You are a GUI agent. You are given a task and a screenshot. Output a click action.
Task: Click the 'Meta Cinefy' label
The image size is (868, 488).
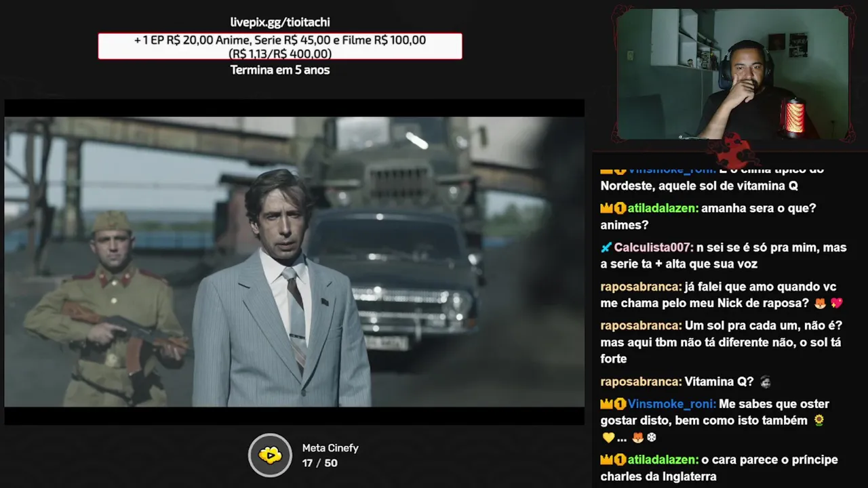(x=330, y=448)
